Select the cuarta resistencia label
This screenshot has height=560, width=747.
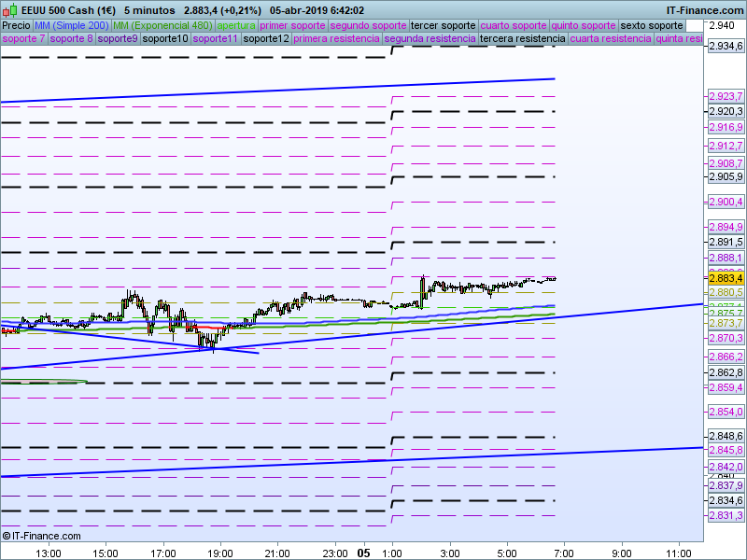[x=611, y=38]
